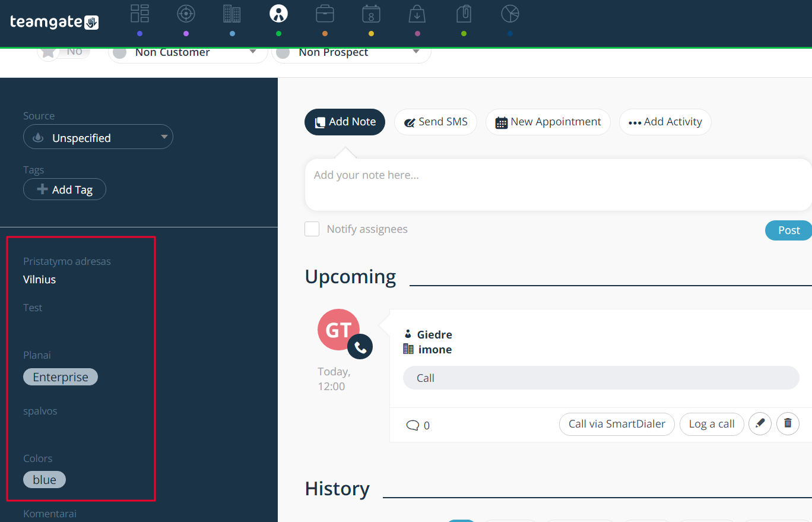Select the Send SMS tab

(x=436, y=122)
